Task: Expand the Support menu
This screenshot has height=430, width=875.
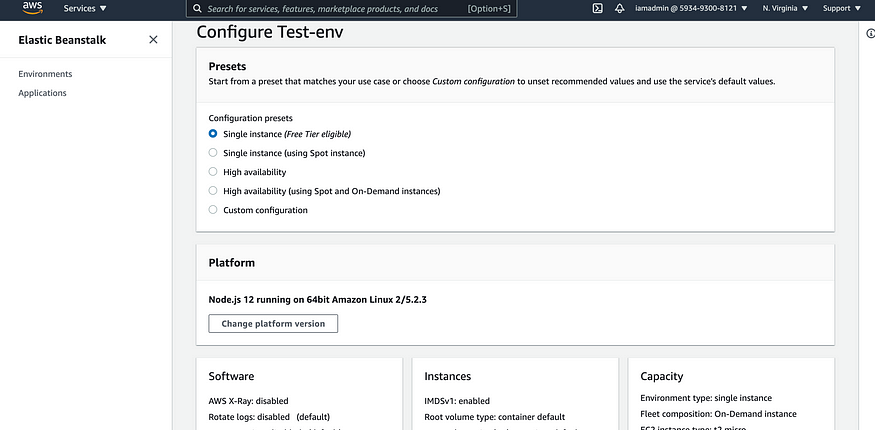Action: pyautogui.click(x=842, y=8)
